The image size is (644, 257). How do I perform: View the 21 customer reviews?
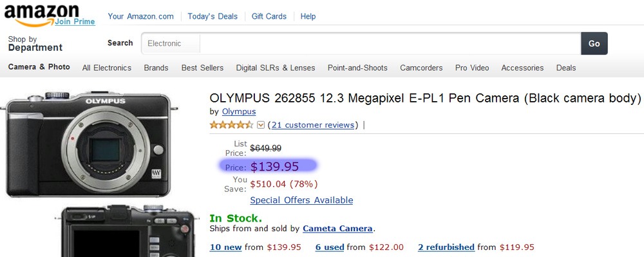click(312, 125)
